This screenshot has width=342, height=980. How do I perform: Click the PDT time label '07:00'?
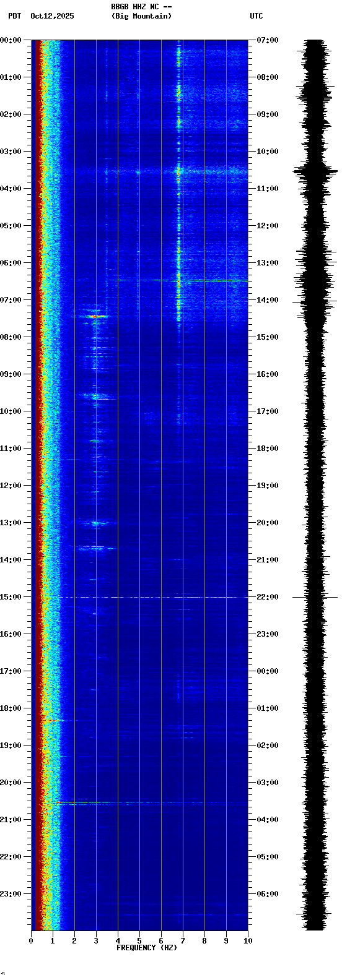tap(11, 300)
